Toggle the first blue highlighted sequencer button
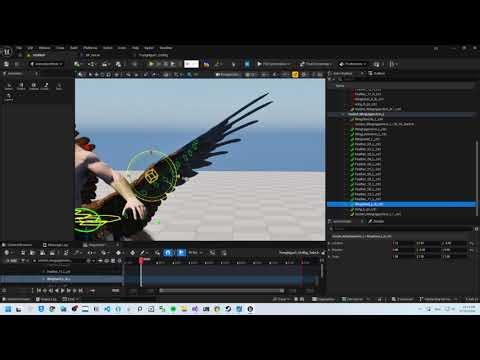This screenshot has width=480, height=360. point(168,253)
